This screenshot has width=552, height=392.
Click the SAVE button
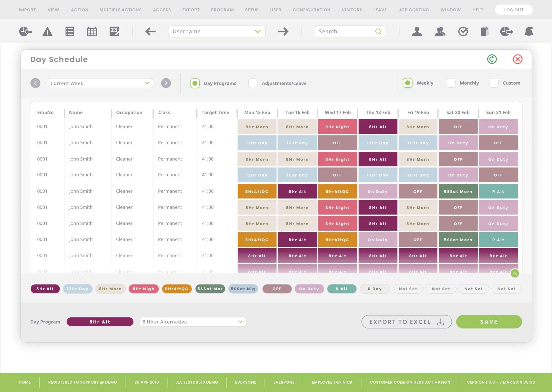coord(489,322)
